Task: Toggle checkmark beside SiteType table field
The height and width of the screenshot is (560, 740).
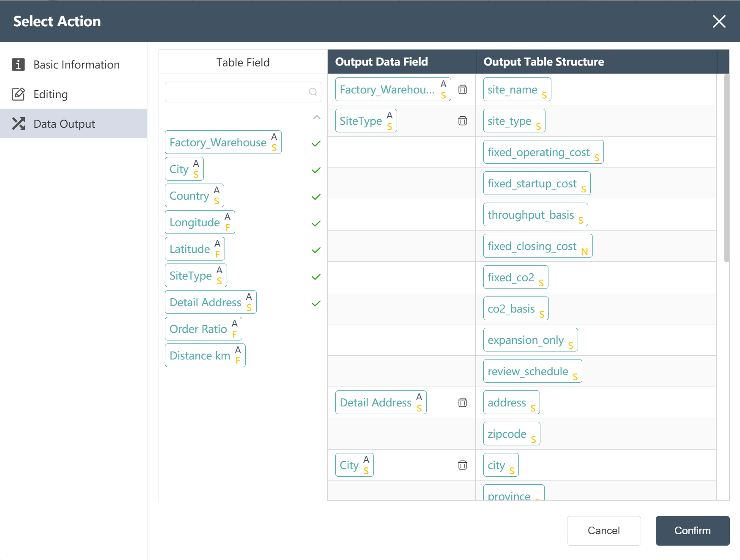Action: 316,277
